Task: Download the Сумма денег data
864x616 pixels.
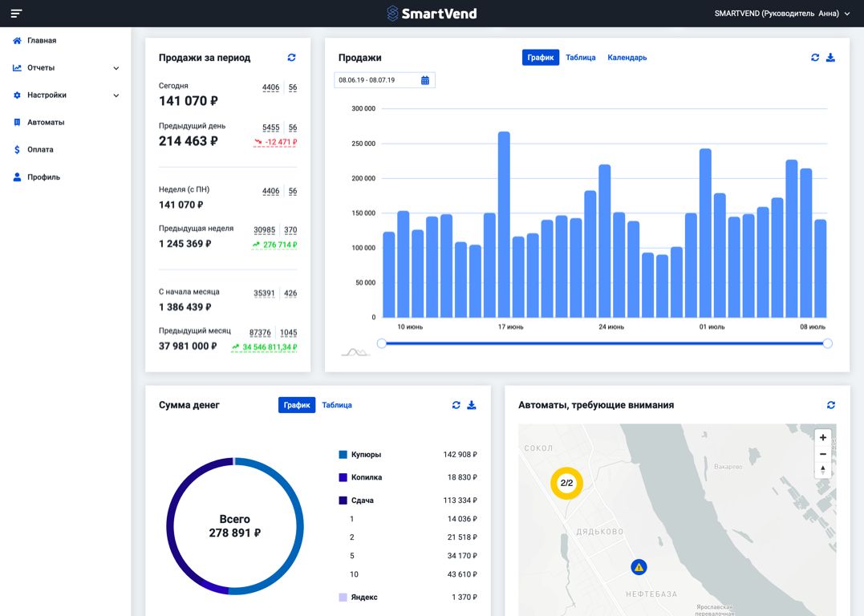Action: (x=472, y=405)
